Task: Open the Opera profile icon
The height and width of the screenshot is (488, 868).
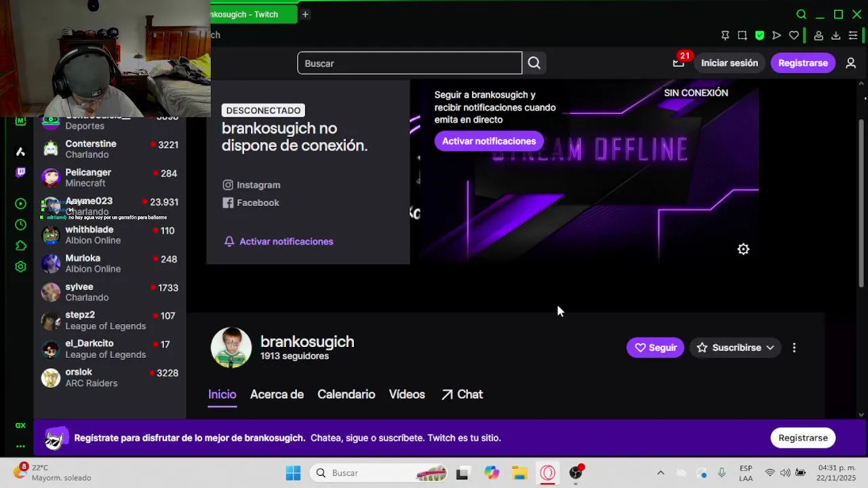Action: 818,35
